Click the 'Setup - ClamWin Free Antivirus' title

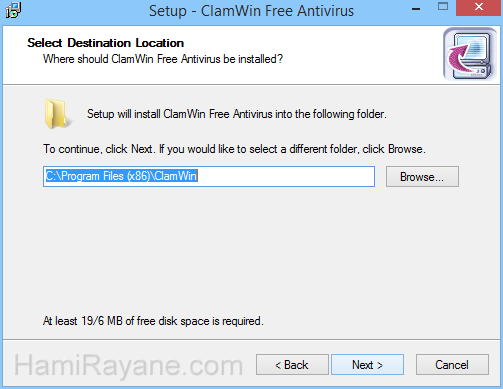click(251, 11)
